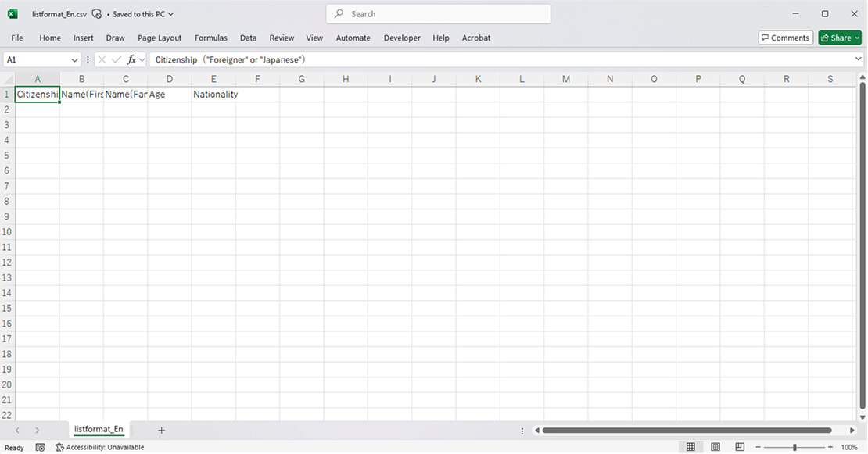Click the Insert Function (fx) icon
Viewport: 868px width, 454px height.
(133, 59)
